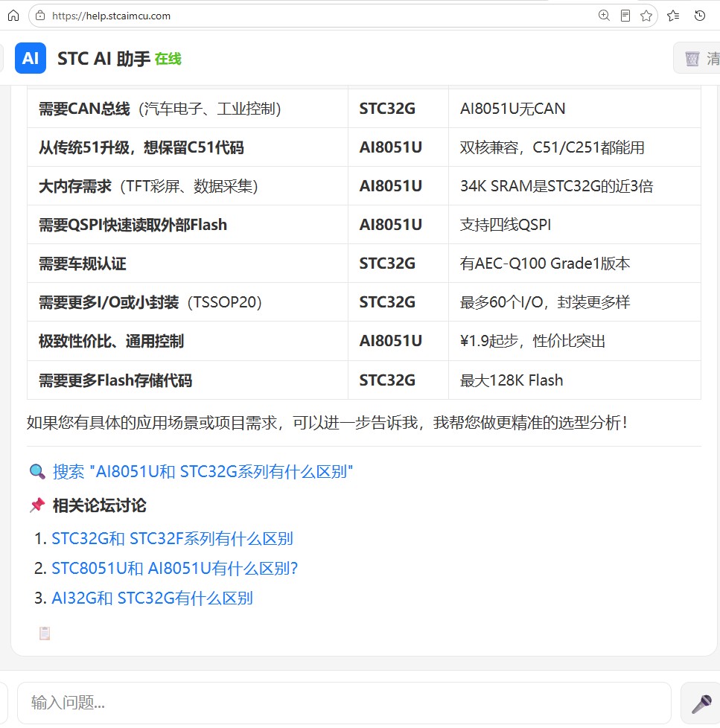Click the 支持四线QSPI cell
The image size is (720, 728).
coord(575,225)
